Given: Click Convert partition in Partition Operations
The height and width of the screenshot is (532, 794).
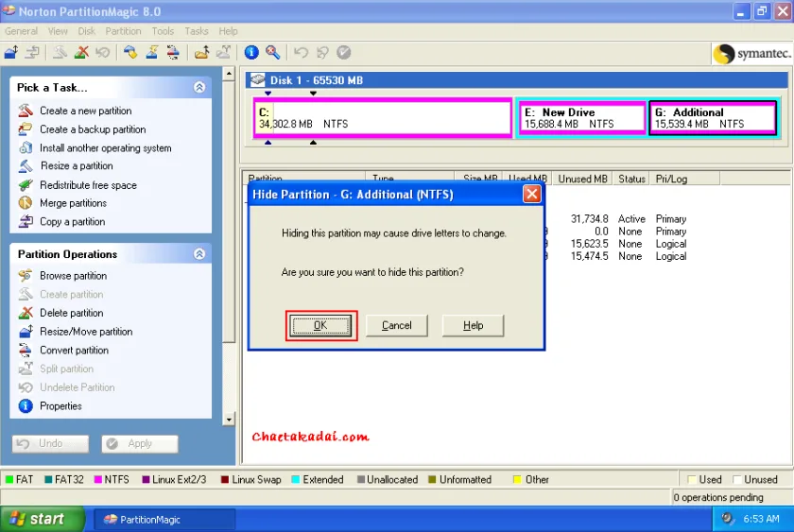Looking at the screenshot, I should (74, 351).
